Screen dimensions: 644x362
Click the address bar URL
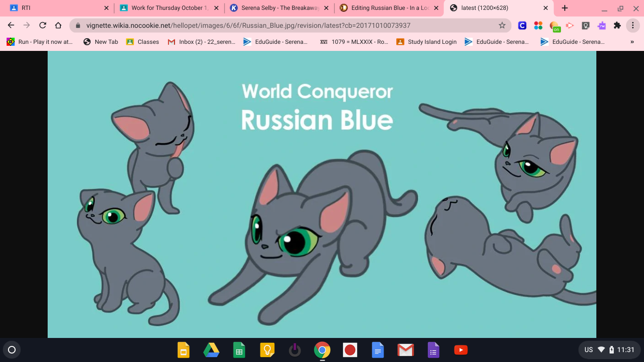coord(248,25)
